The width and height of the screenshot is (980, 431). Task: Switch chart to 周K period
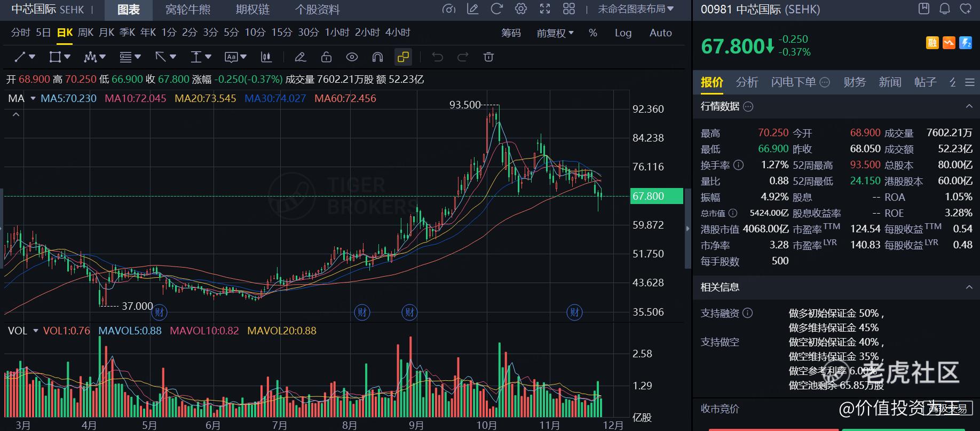[x=85, y=33]
